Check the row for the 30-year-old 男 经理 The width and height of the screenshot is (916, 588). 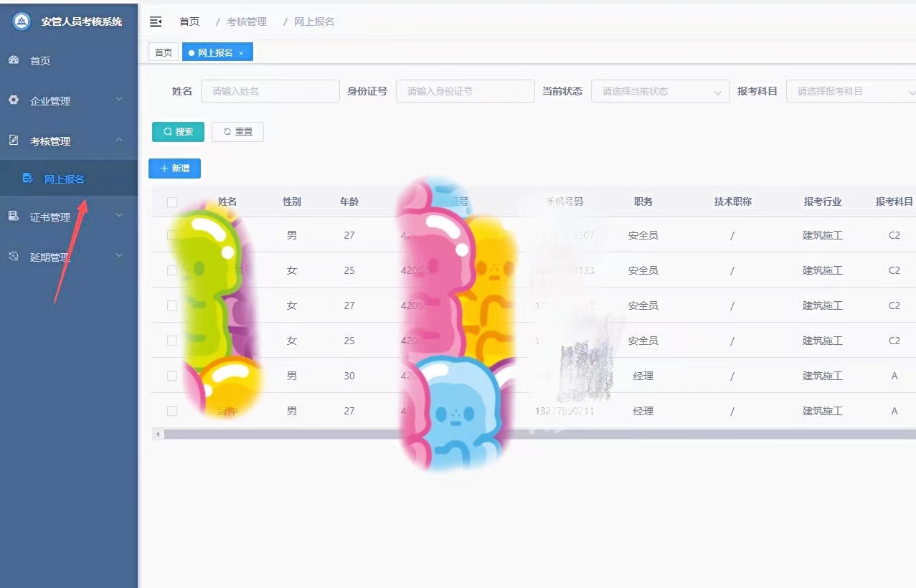[172, 376]
